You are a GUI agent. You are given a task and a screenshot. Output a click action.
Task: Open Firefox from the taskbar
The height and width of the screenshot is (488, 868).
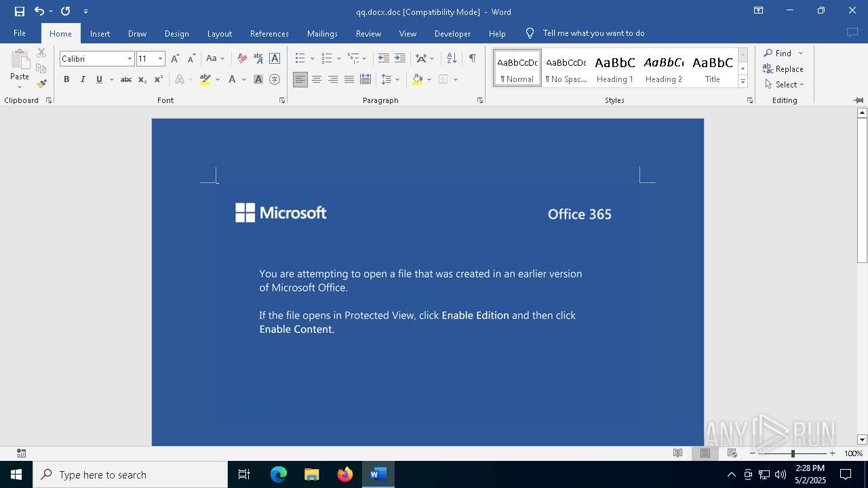pos(345,474)
